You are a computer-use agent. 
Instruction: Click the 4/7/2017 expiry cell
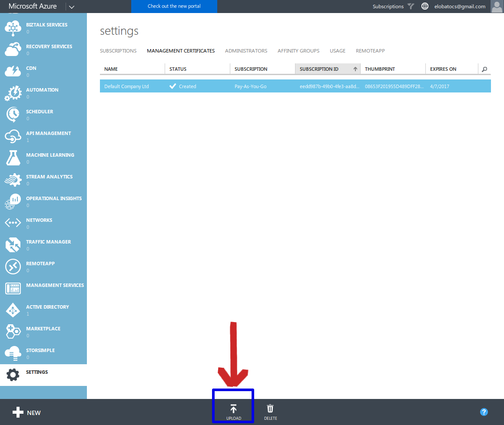click(439, 86)
